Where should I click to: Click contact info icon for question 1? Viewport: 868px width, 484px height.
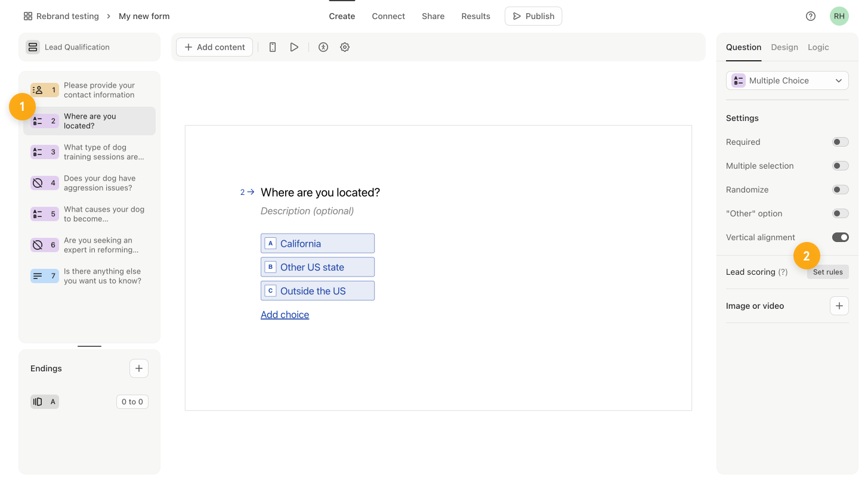click(45, 90)
